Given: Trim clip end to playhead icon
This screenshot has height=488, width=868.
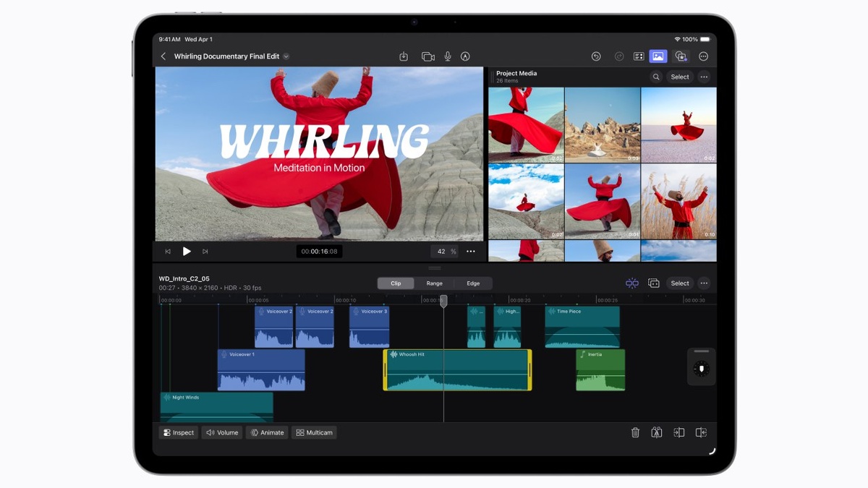Looking at the screenshot, I should [x=701, y=432].
